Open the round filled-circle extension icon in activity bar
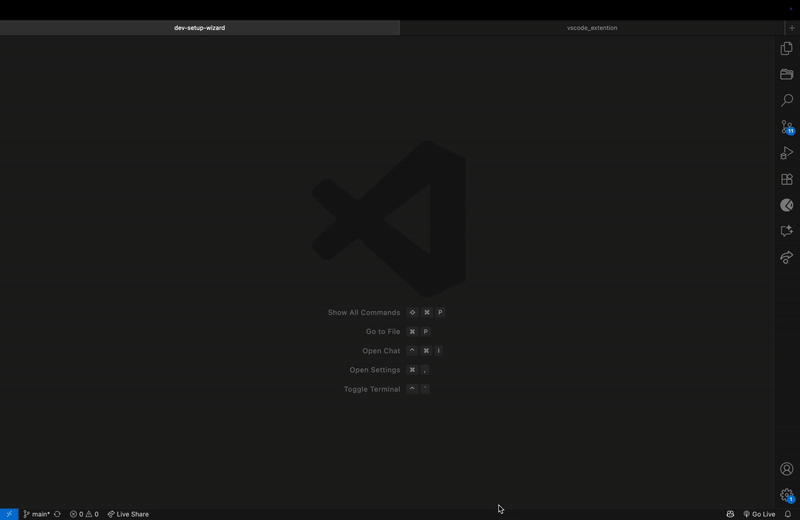800x520 pixels. (x=787, y=205)
